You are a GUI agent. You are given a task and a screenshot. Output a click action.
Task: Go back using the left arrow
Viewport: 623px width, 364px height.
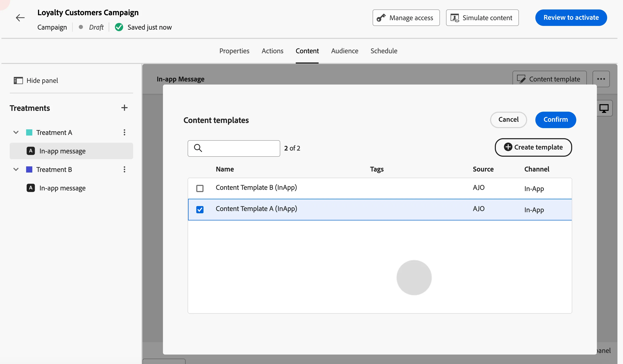tap(20, 17)
